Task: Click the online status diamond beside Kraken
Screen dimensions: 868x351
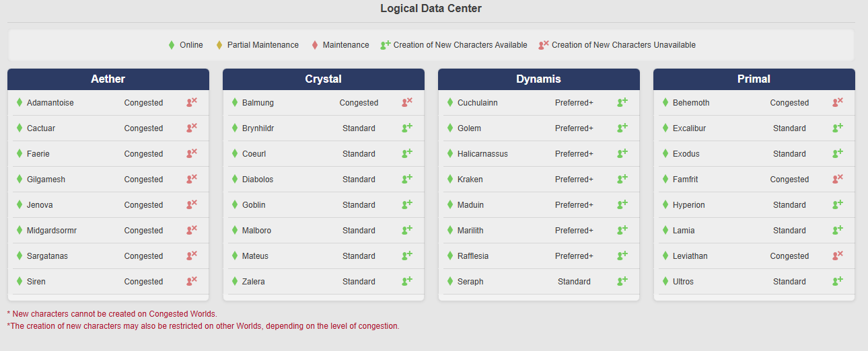Action: [450, 179]
